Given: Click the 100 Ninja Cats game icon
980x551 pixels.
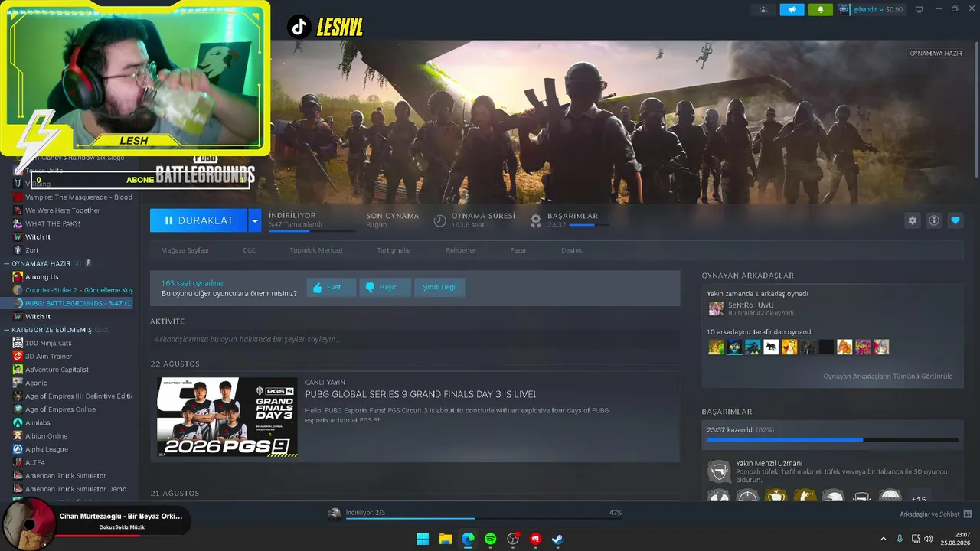Looking at the screenshot, I should click(18, 343).
